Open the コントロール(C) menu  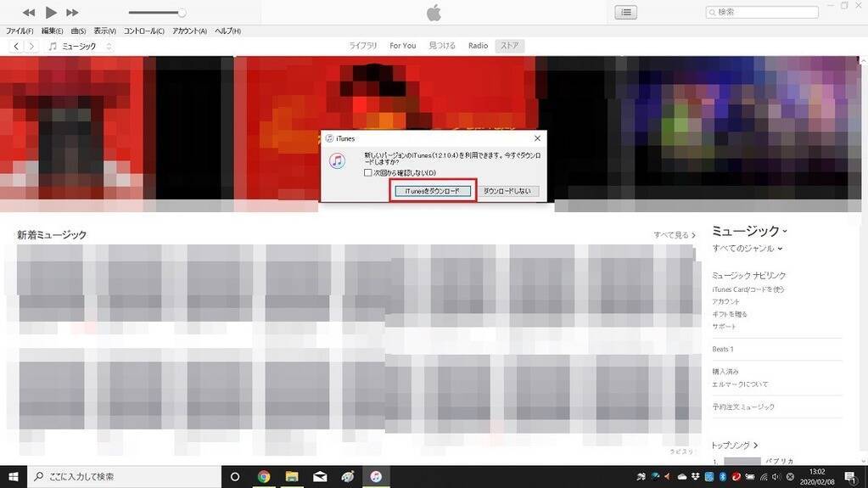[144, 31]
